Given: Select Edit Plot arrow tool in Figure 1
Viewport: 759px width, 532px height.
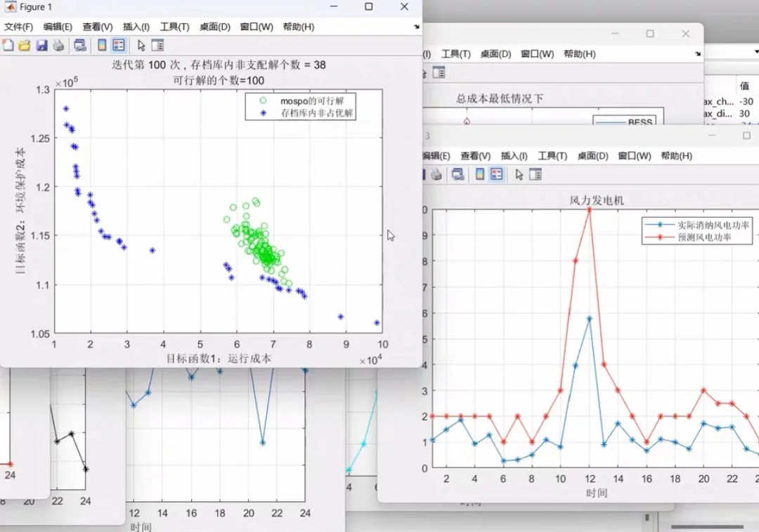Looking at the screenshot, I should (x=141, y=46).
